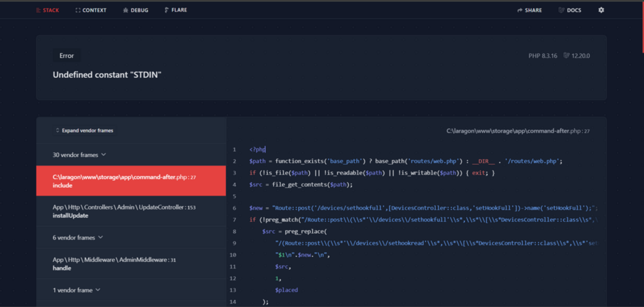Toggle Expand vendor frames button
This screenshot has height=307, width=644.
[x=84, y=131]
